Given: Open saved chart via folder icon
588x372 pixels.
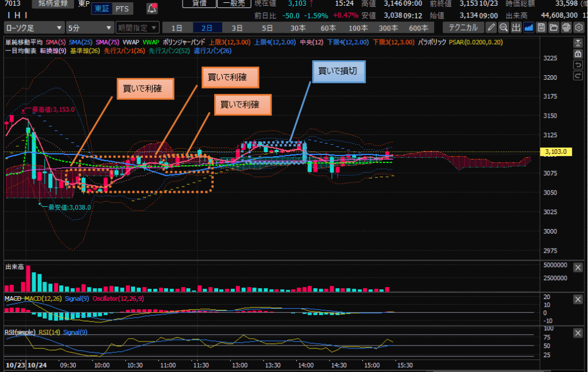Looking at the screenshot, I should 554,28.
